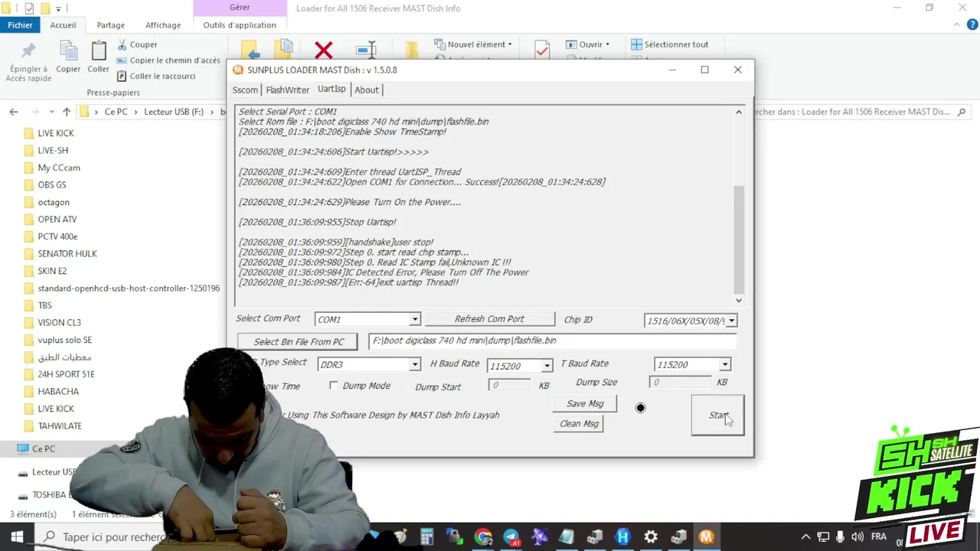
Task: Click the Refresh Com Port button
Action: (489, 318)
